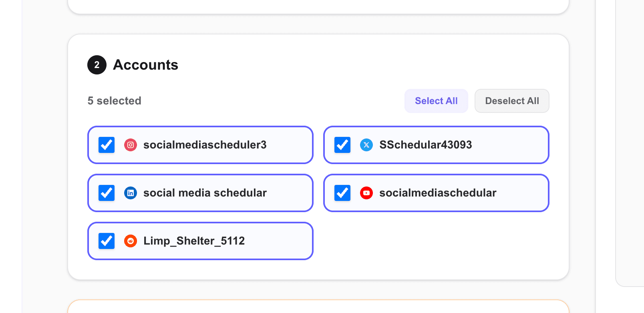The width and height of the screenshot is (644, 313).
Task: Click the X Twitter icon beside SSchedular43093
Action: pyautogui.click(x=366, y=145)
